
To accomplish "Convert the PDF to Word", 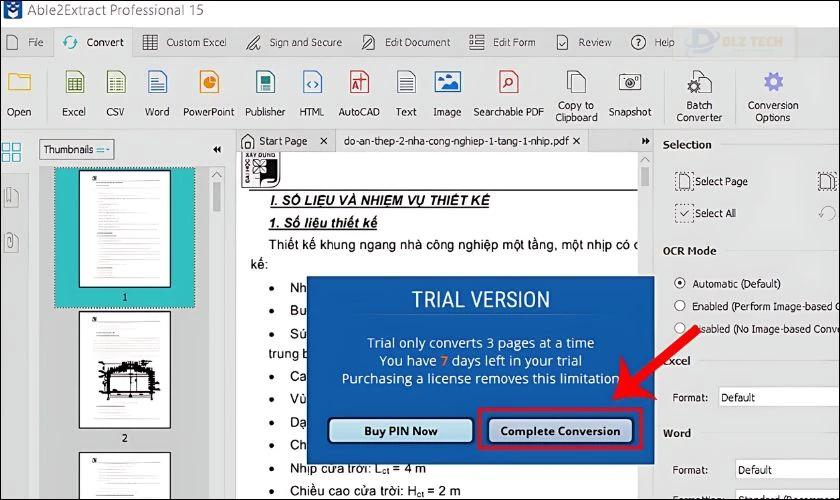I will (157, 94).
